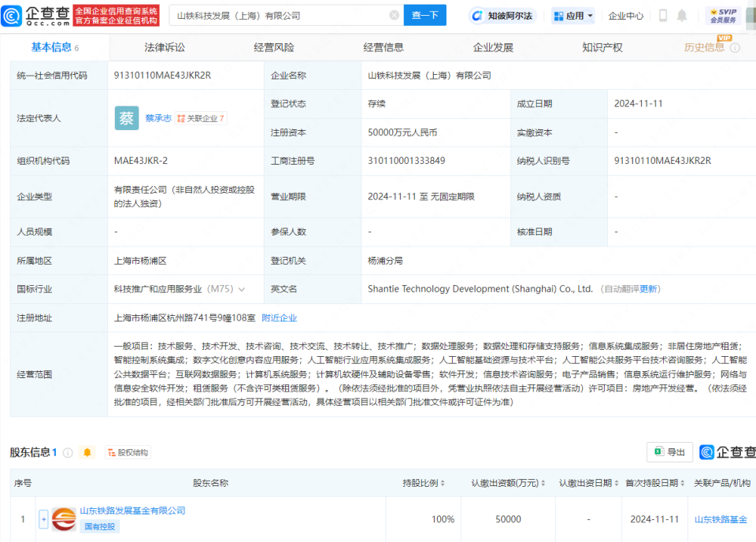
Task: Sort by 持股比例 column arrows
Action: point(443,483)
